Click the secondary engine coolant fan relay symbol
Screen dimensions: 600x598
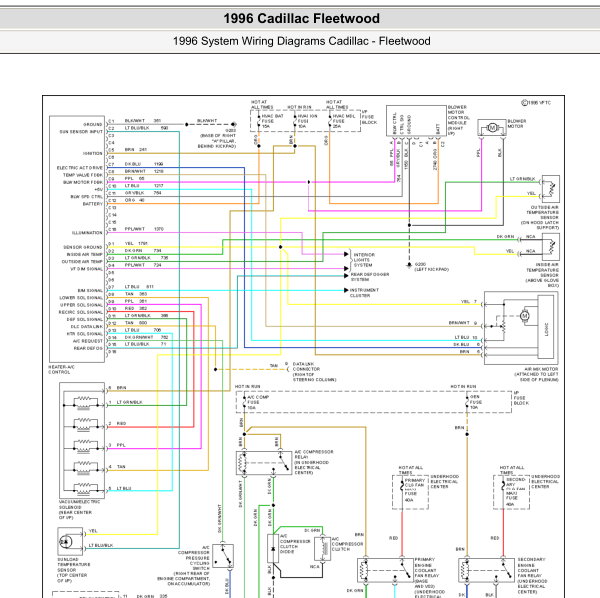486,570
